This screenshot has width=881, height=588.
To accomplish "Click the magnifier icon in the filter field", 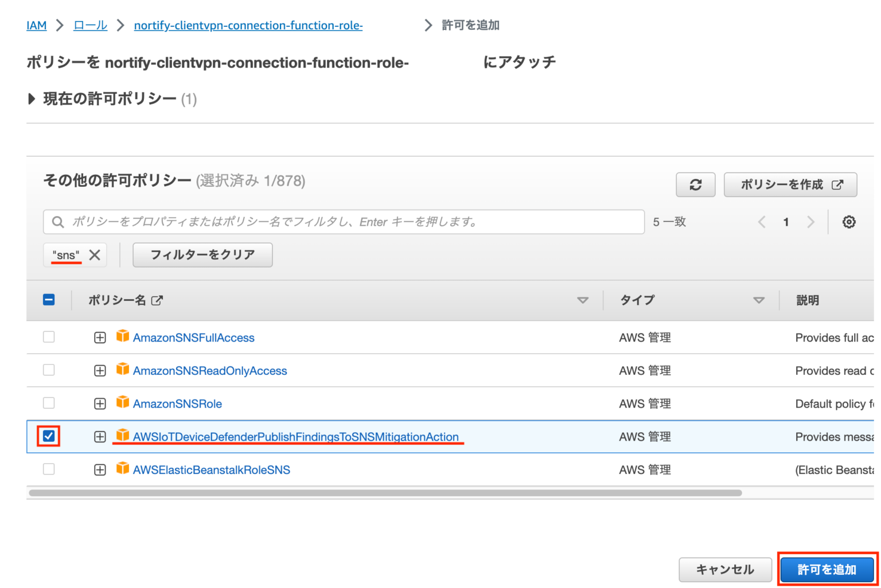I will pyautogui.click(x=58, y=222).
